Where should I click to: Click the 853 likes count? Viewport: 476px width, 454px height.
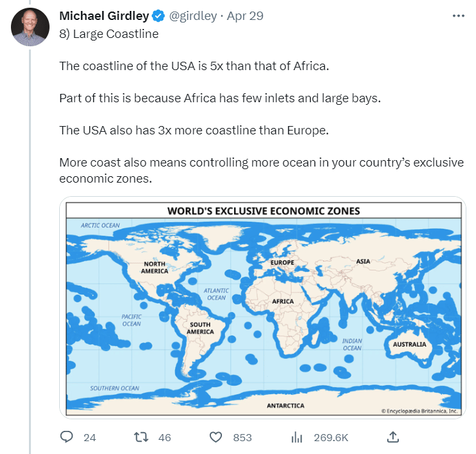click(242, 437)
